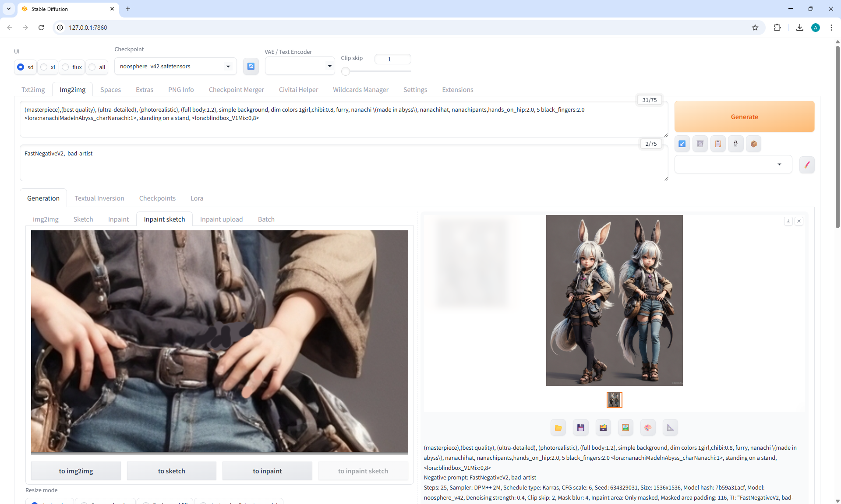Select the all UI radio button
This screenshot has width=841, height=504.
[92, 67]
